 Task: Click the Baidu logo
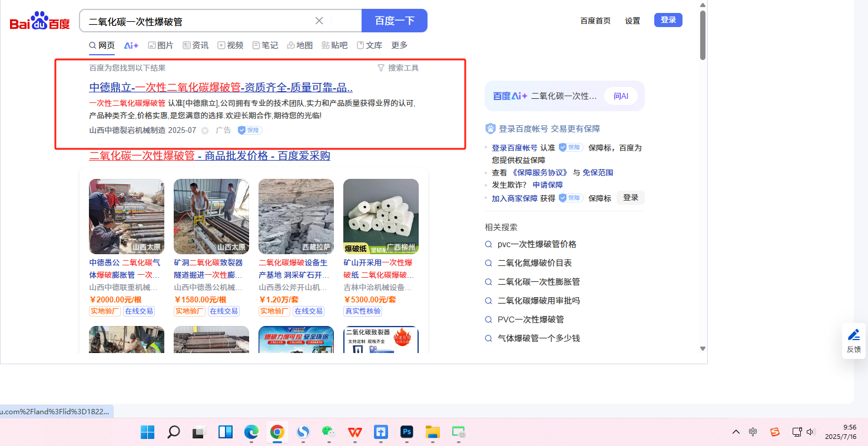39,21
